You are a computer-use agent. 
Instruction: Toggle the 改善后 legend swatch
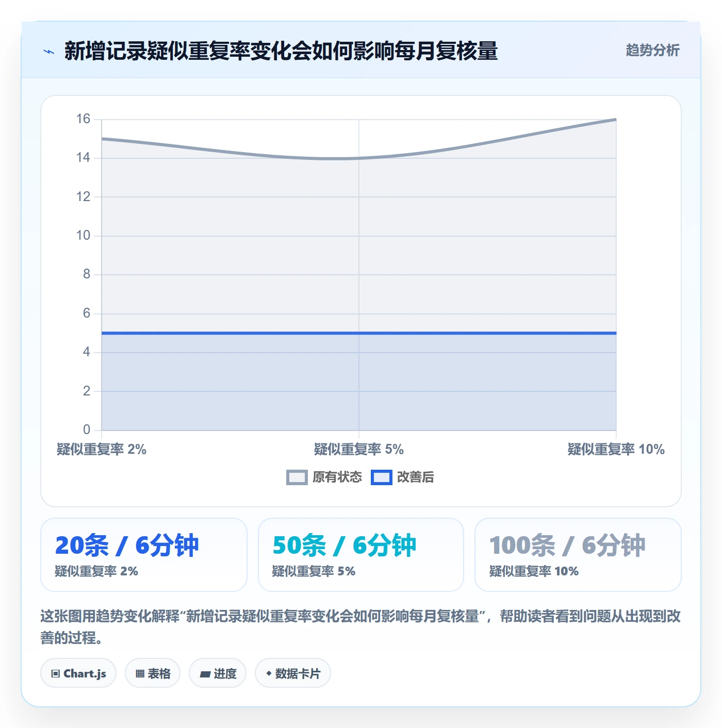(x=381, y=477)
